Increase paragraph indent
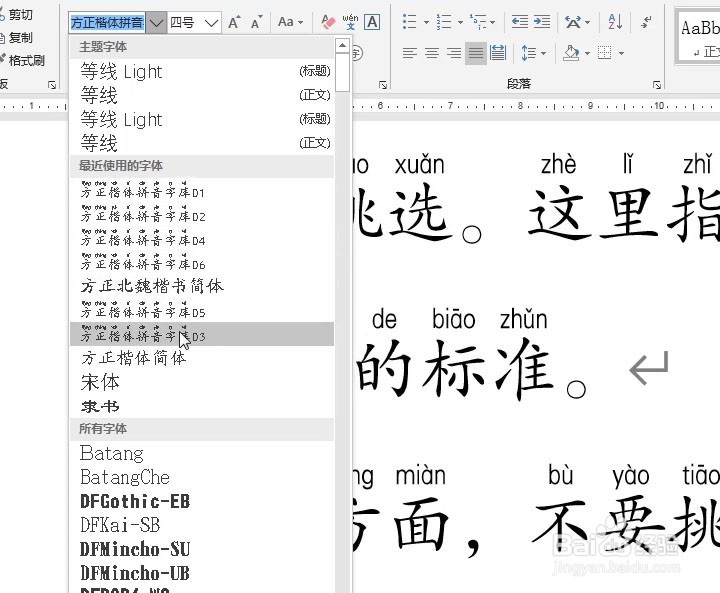720x593 pixels. coord(542,22)
